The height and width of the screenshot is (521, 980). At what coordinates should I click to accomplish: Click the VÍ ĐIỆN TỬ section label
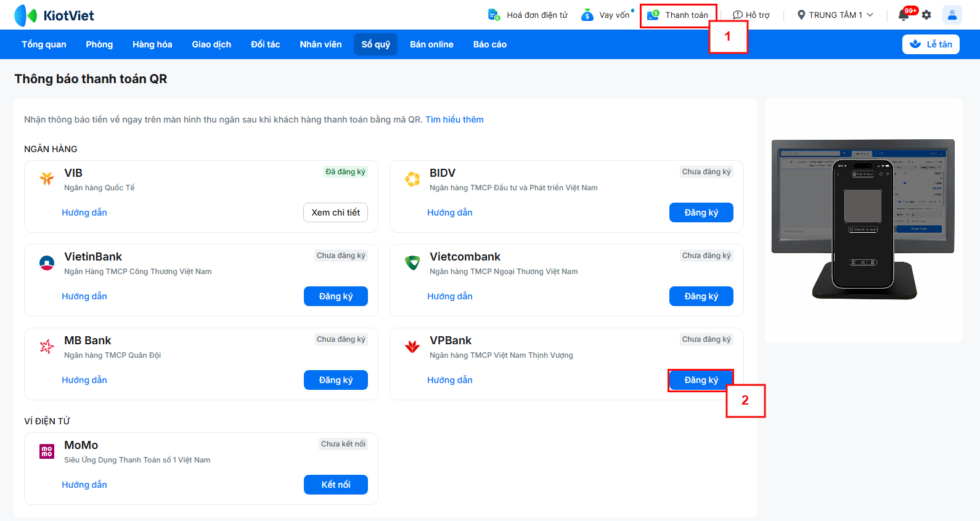tap(47, 421)
